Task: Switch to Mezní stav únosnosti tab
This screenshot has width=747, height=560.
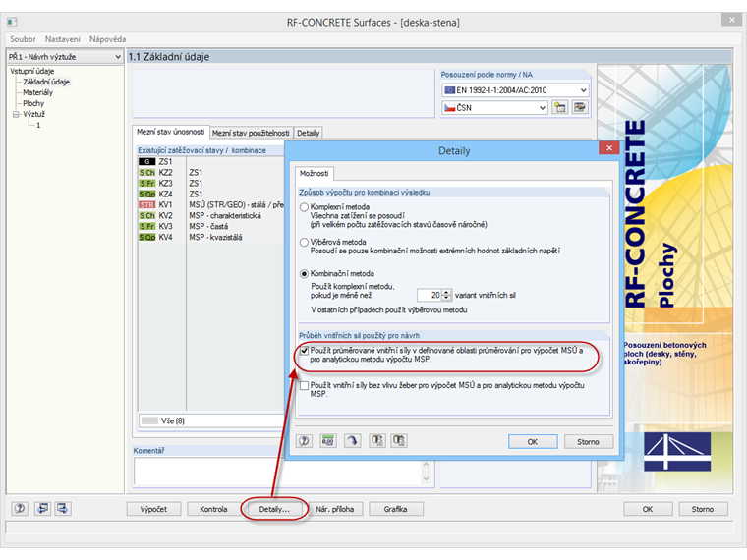Action: 171,132
